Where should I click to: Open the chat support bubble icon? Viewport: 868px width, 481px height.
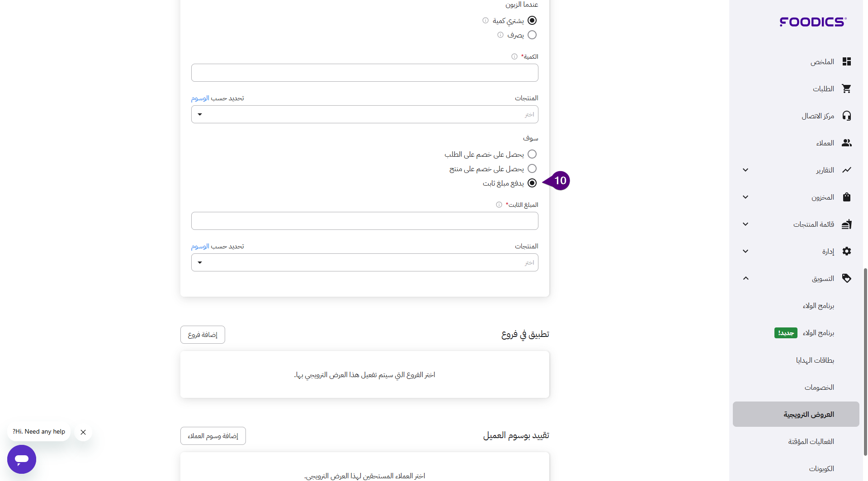pos(22,459)
